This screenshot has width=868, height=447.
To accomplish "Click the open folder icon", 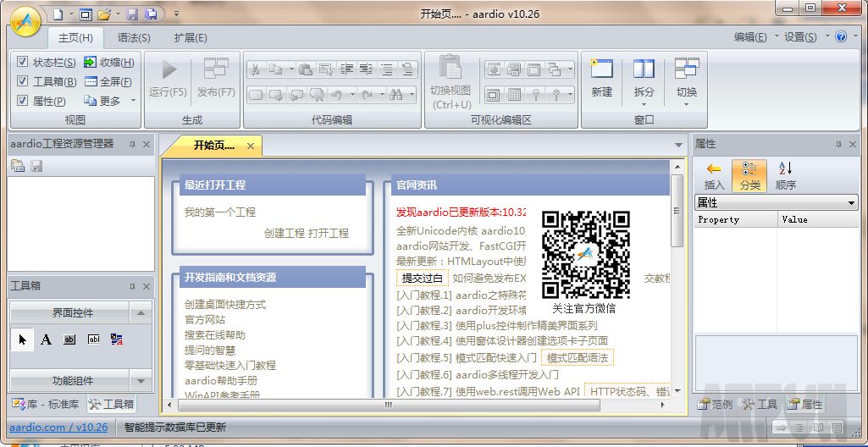I will pyautogui.click(x=105, y=14).
